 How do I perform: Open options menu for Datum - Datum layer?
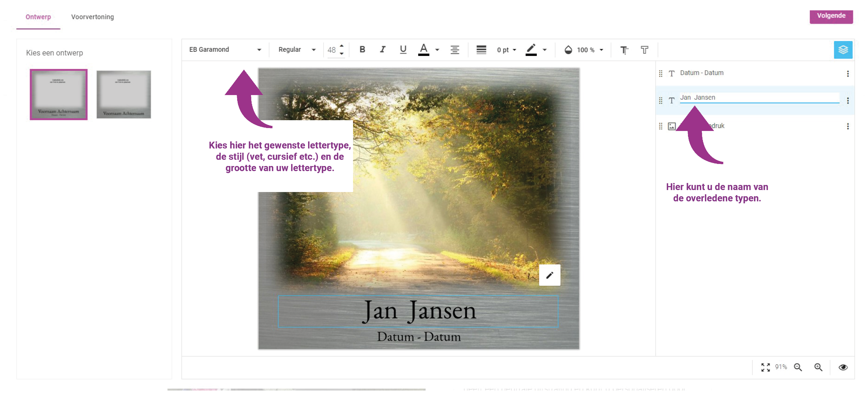[x=847, y=74]
